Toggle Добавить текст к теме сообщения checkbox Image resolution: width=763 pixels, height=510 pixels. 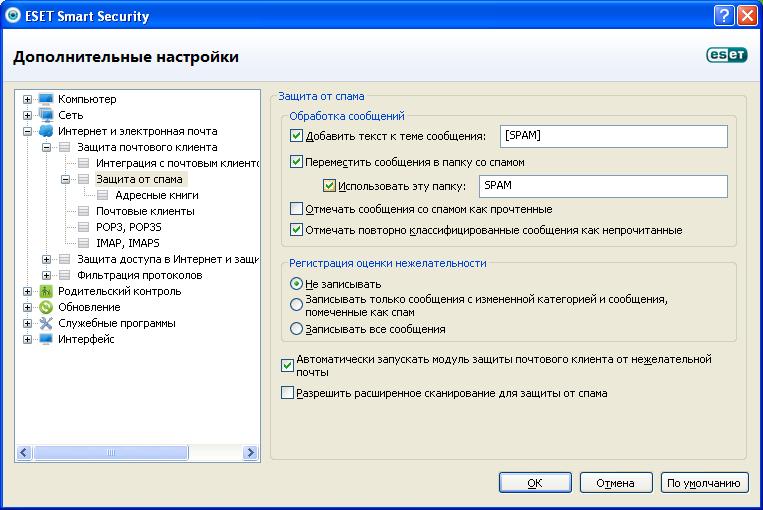pos(296,136)
